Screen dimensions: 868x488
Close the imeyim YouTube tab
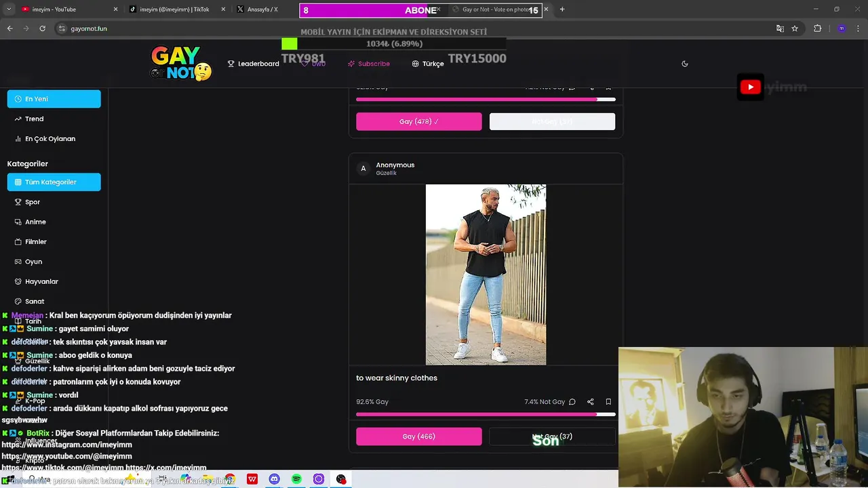click(115, 9)
